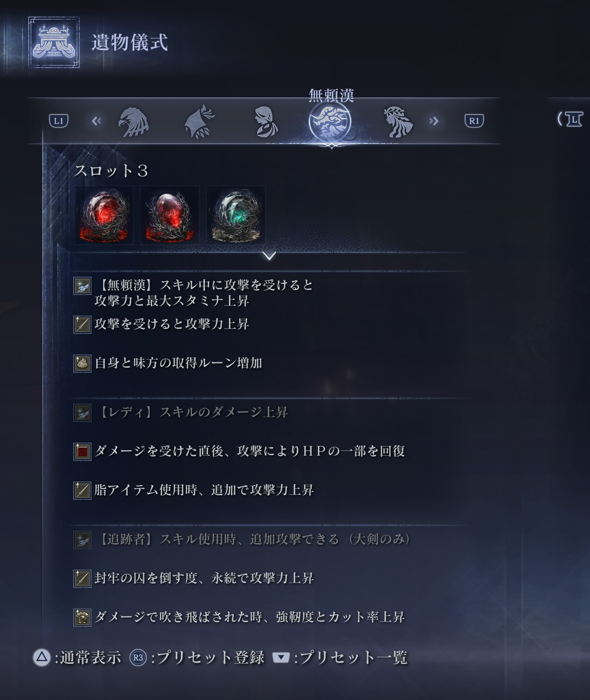
Task: Click the rune pouch icon for 取得ルーン増加
Action: click(x=82, y=363)
